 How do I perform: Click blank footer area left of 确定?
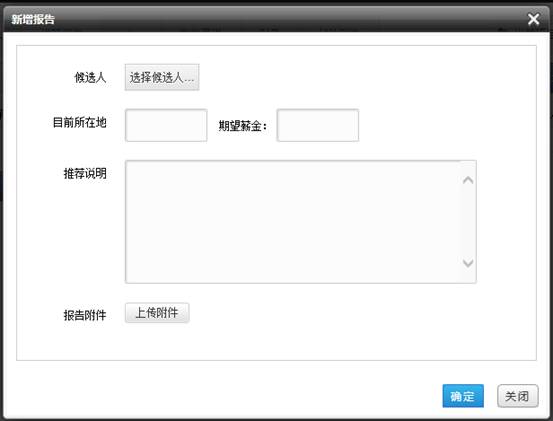(226, 396)
